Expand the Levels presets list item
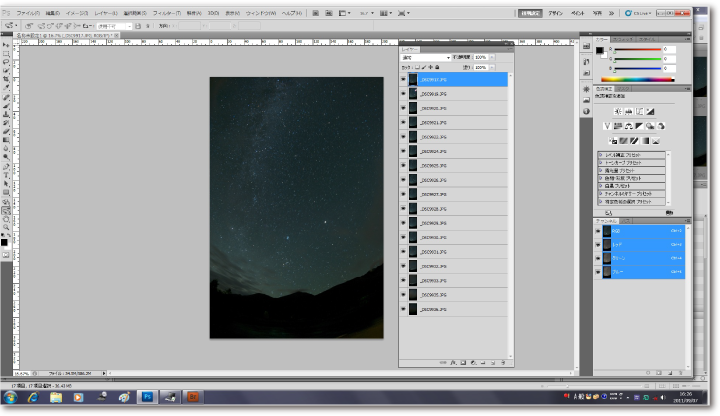The image size is (720, 416). tap(600, 156)
